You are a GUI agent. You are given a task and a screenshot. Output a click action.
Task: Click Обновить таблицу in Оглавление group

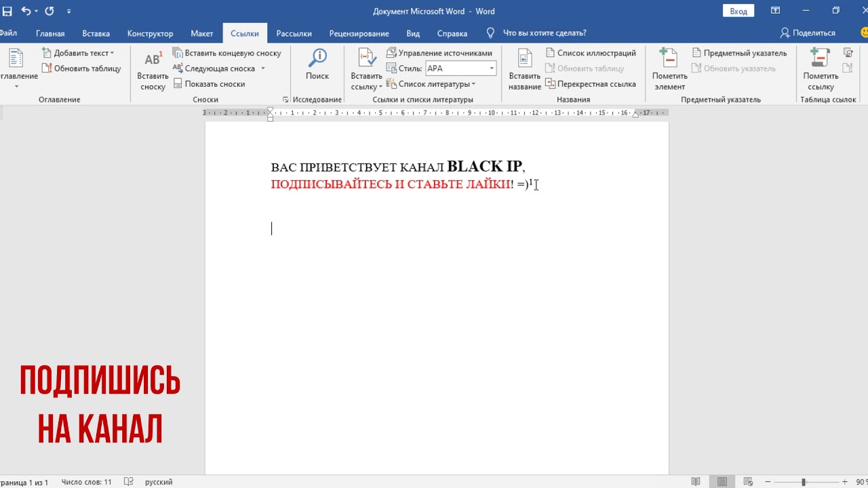[x=81, y=68]
